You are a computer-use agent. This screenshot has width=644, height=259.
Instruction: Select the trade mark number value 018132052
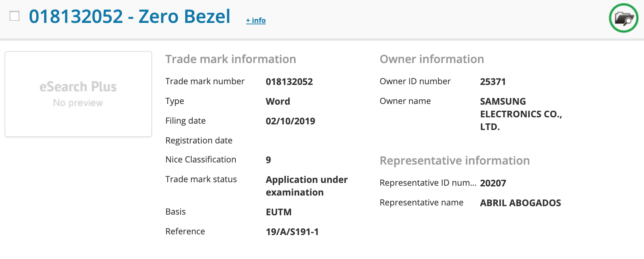(x=289, y=82)
